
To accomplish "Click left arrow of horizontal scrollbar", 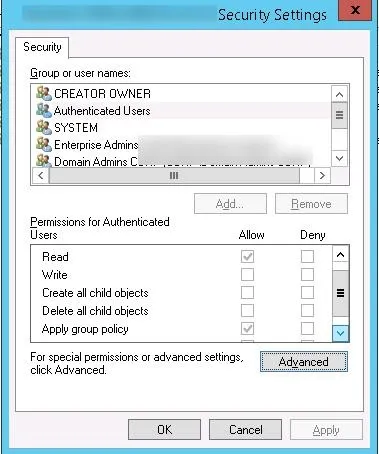I will 40,175.
